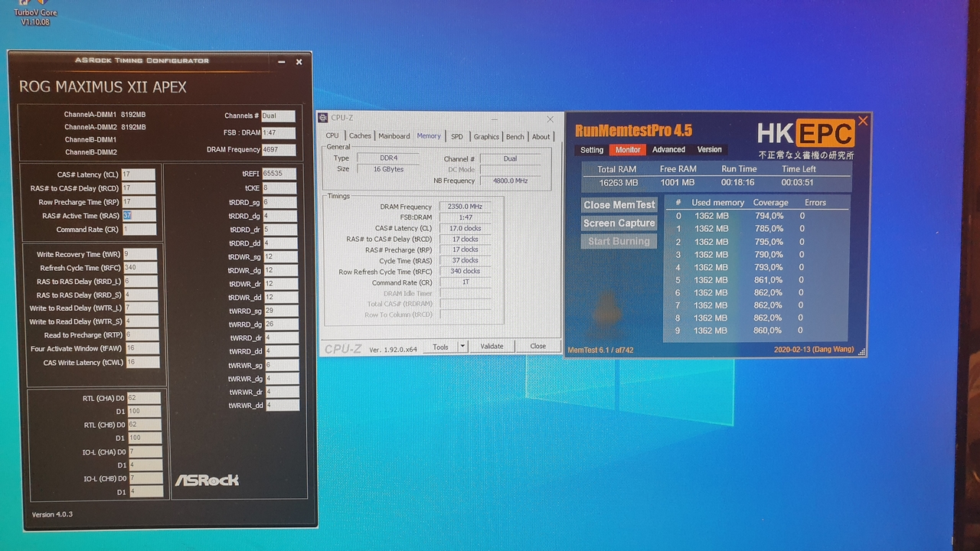Viewport: 980px width, 551px height.
Task: Click the tWRWR_sg value field
Action: [x=282, y=365]
